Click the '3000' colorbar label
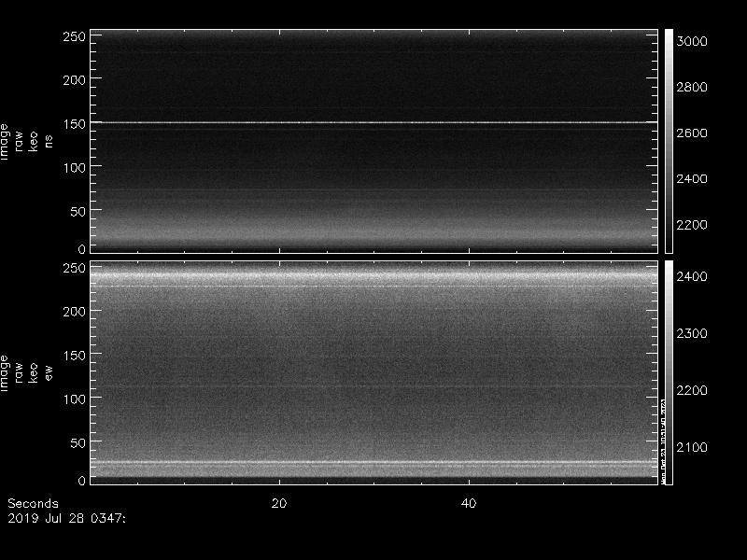Viewport: 747px width, 560px height. click(x=692, y=41)
